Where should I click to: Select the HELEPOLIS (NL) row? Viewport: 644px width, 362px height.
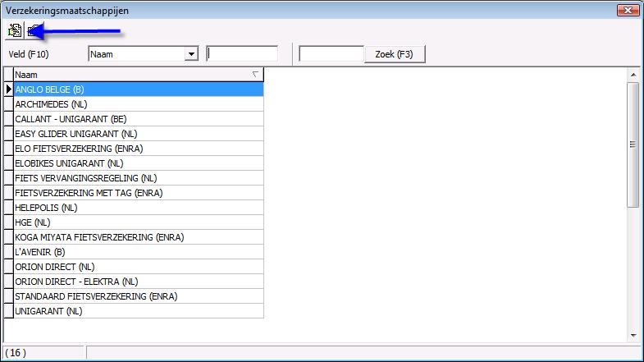coord(139,208)
